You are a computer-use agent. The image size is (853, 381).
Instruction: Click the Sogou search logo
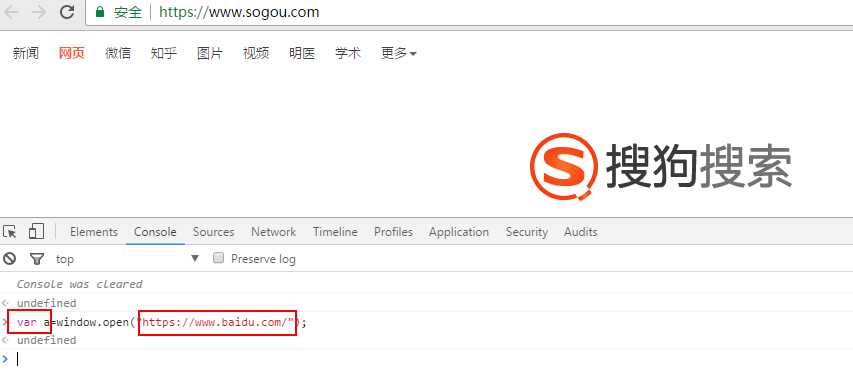pos(661,168)
